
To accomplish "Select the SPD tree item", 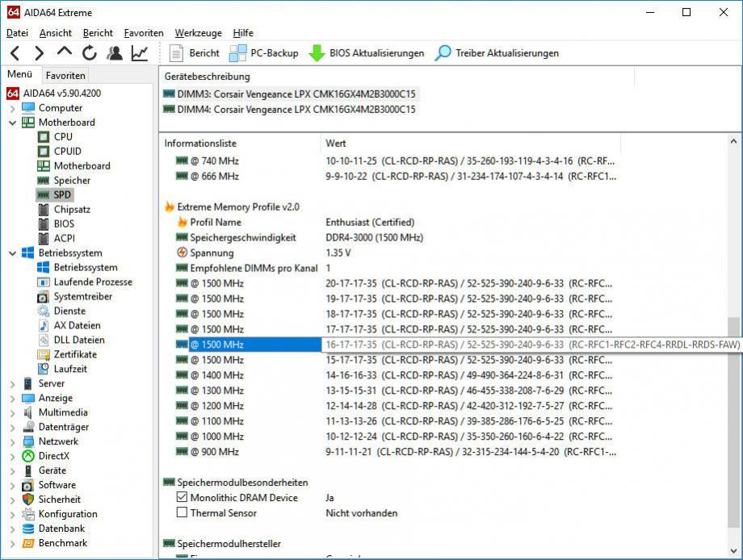I will pos(54,195).
